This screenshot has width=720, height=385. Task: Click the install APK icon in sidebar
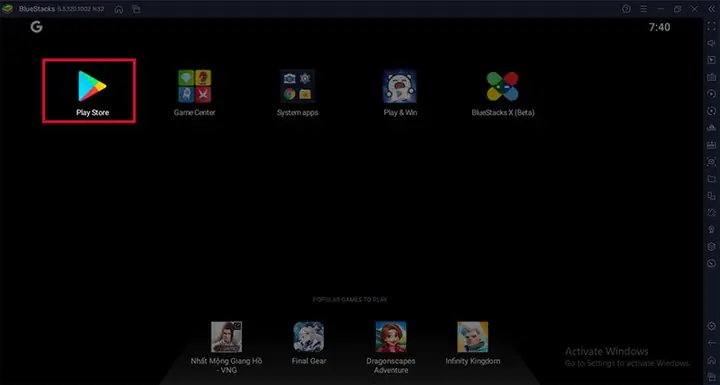(711, 145)
